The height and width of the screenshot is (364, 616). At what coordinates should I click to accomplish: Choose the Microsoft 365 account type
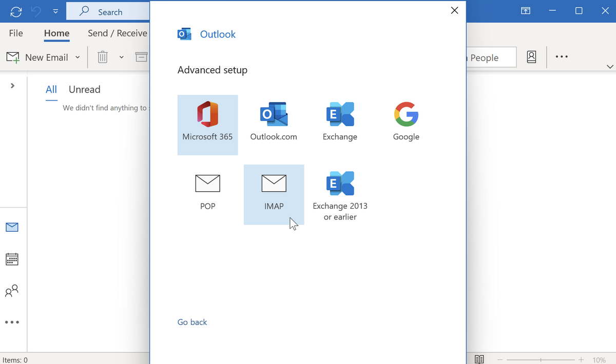tap(207, 125)
